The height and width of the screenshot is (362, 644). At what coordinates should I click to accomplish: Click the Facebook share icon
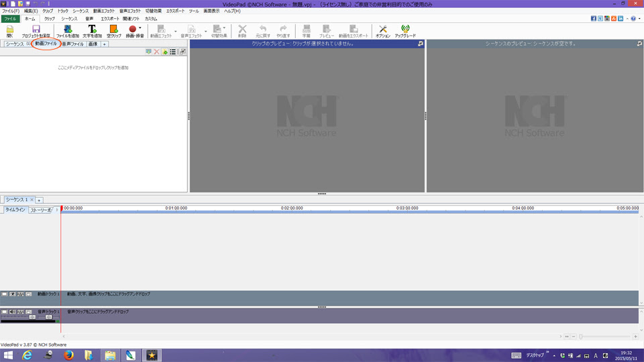pos(594,19)
